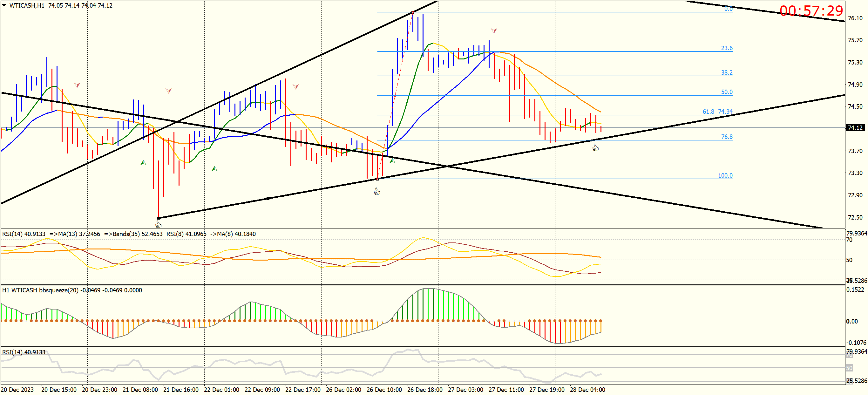Click red down-arrow marker above 22 Dec 17:00
Screen dimensions: 868x395
pos(295,87)
